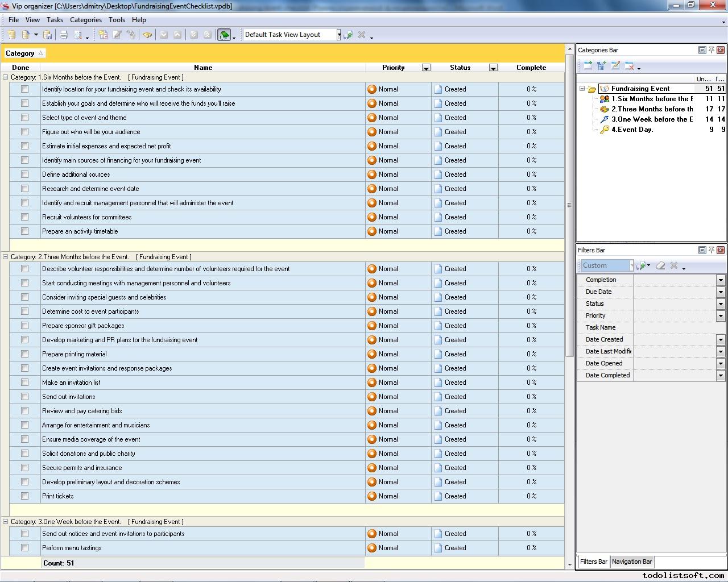Sort by the Name column header
728x582 pixels.
click(x=202, y=67)
